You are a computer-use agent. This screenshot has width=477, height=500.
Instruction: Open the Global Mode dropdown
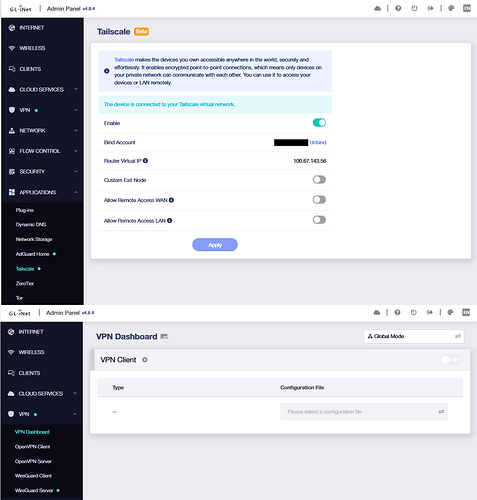414,336
